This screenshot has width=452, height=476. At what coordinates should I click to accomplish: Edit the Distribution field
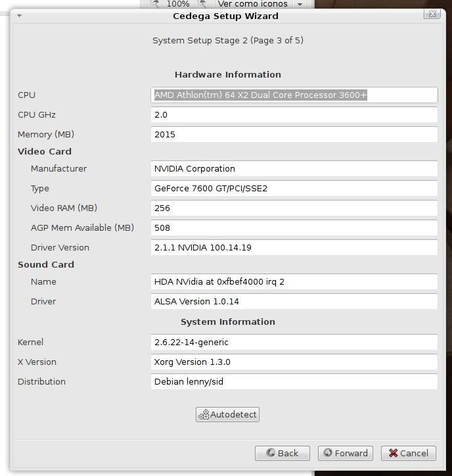294,381
